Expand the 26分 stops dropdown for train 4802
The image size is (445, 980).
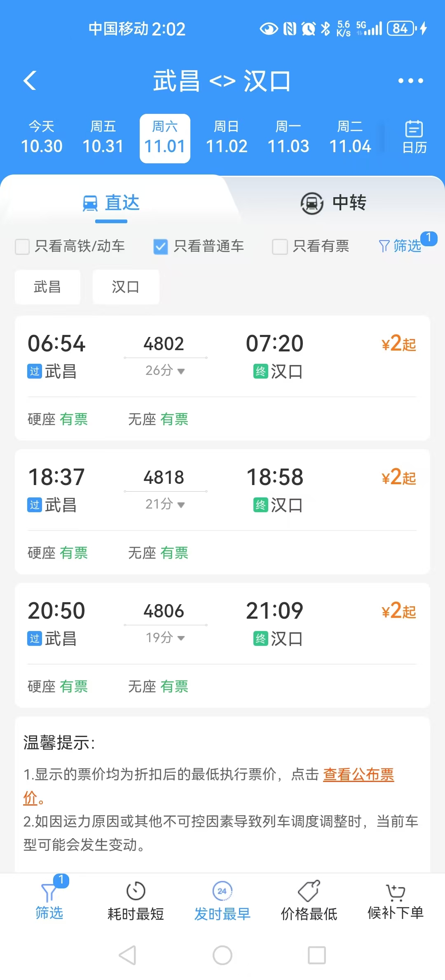pyautogui.click(x=165, y=370)
